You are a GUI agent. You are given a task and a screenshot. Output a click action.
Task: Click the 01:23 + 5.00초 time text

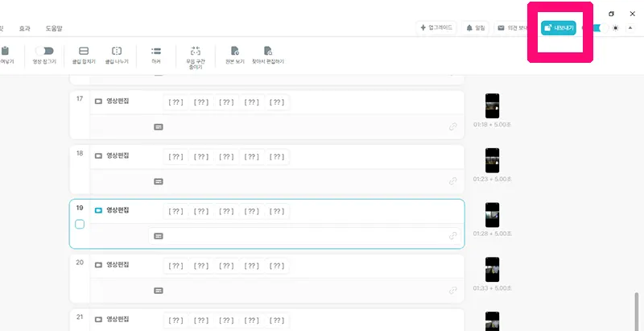[492, 179]
